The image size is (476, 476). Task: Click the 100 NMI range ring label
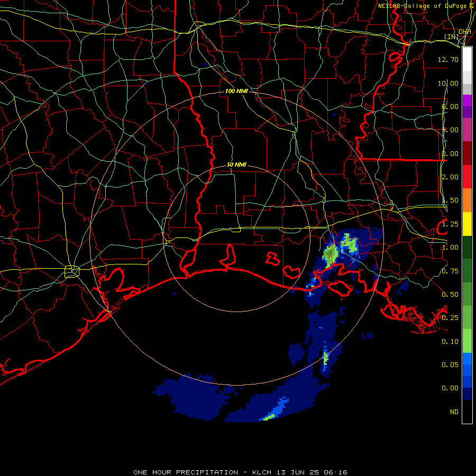[236, 91]
